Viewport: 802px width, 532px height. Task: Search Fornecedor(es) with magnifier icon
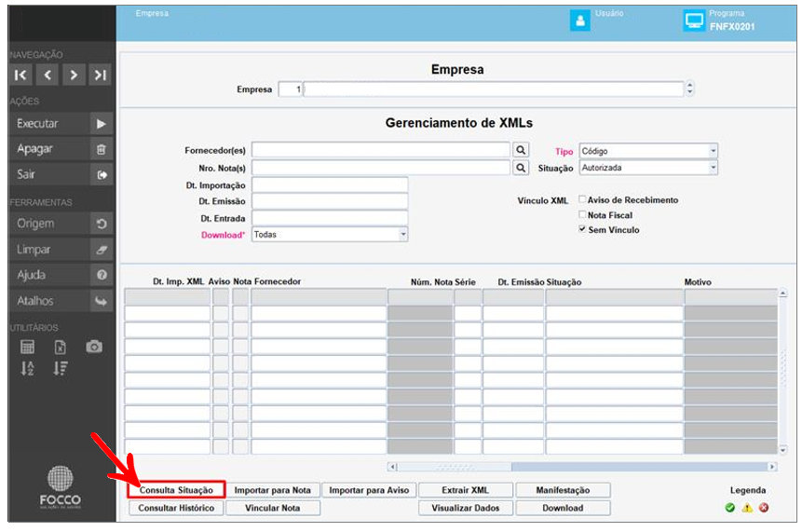(521, 150)
